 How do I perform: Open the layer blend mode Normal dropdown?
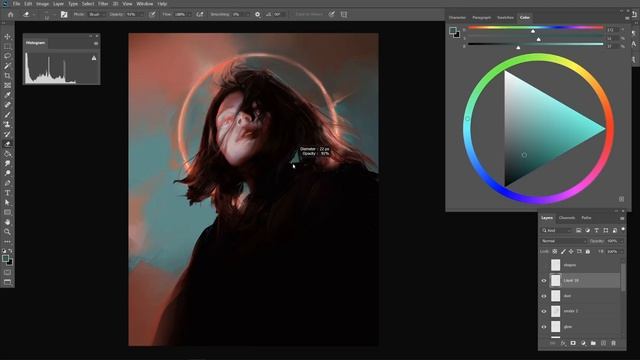(x=564, y=241)
